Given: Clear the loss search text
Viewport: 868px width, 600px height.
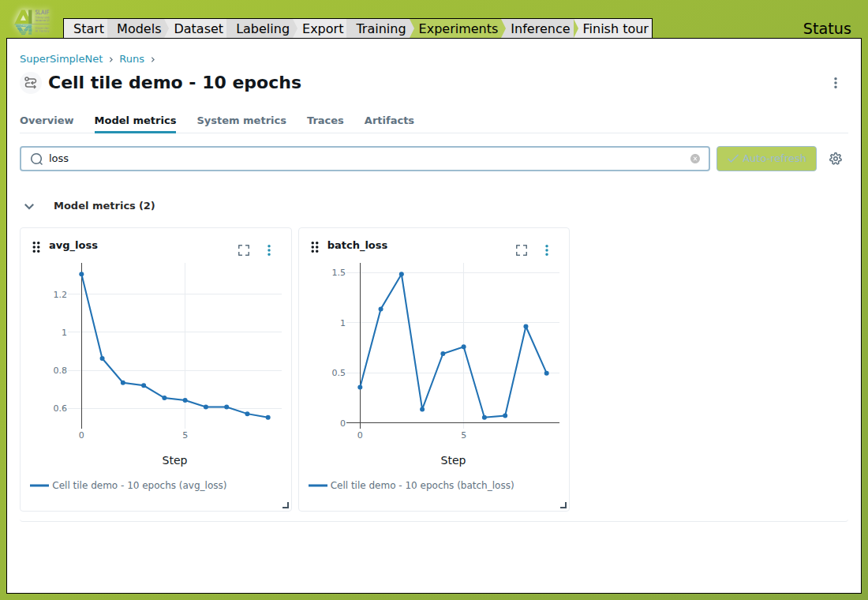Looking at the screenshot, I should [694, 159].
